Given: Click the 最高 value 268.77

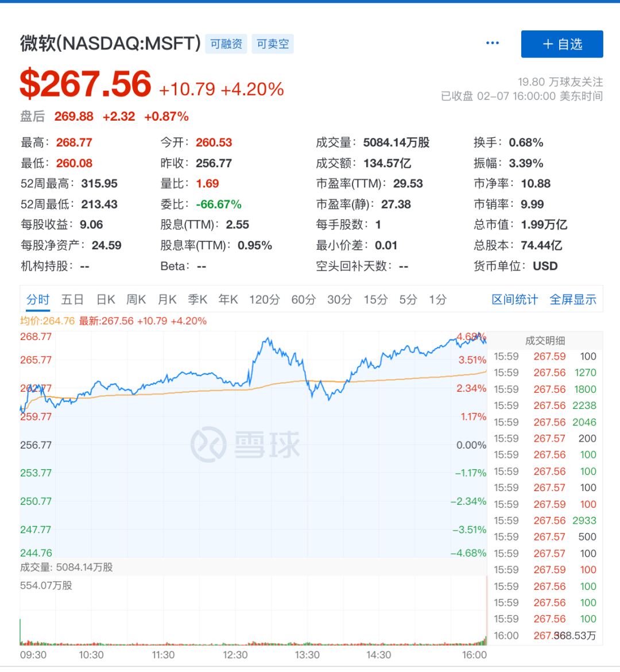Looking at the screenshot, I should (x=74, y=142).
